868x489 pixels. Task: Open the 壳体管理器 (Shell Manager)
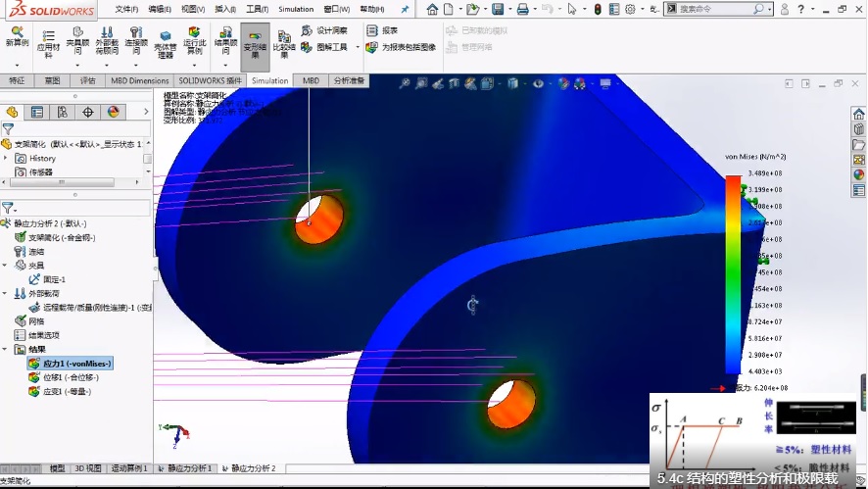165,36
